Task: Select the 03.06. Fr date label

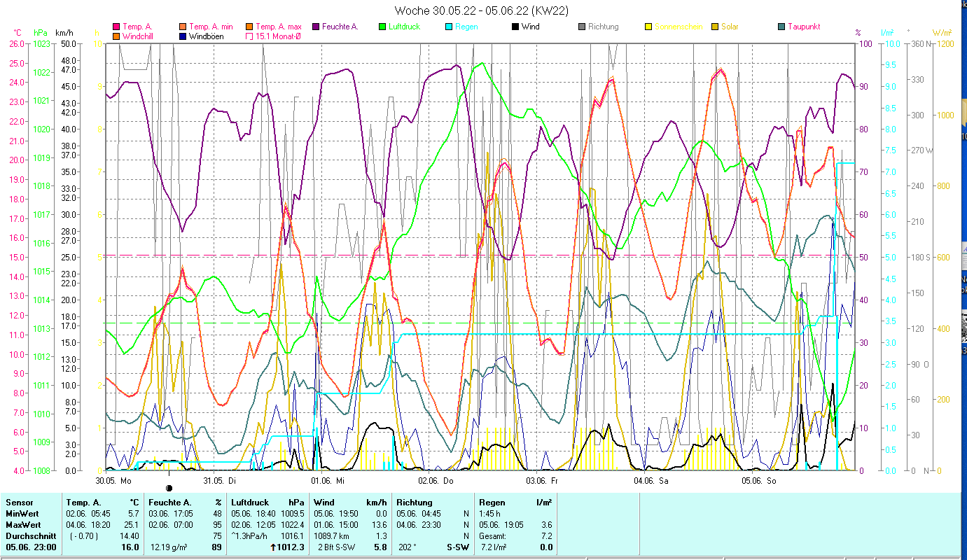Action: (x=542, y=481)
